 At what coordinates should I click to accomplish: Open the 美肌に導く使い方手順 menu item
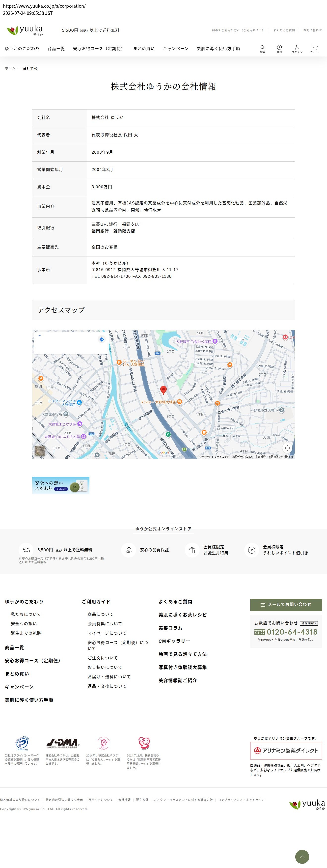218,49
